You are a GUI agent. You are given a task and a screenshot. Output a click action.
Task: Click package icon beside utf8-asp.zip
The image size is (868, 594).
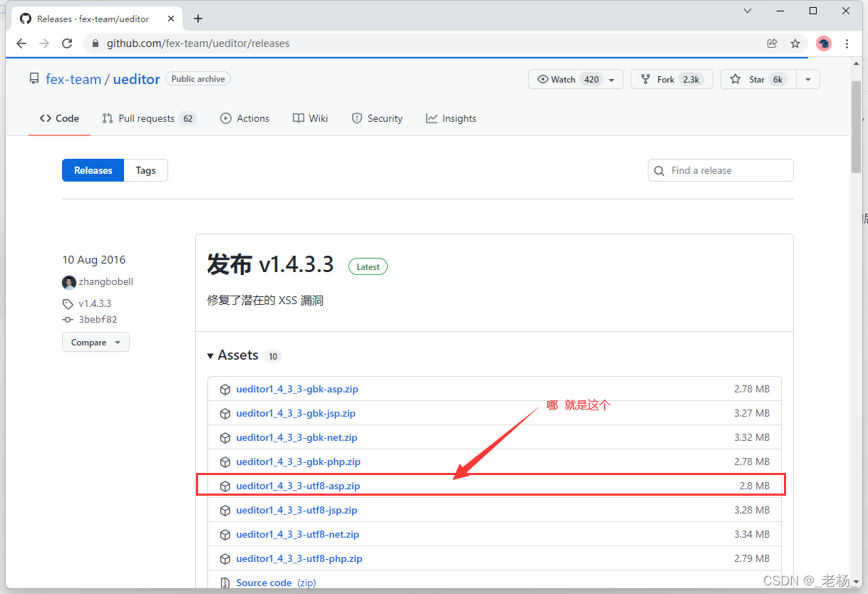225,486
